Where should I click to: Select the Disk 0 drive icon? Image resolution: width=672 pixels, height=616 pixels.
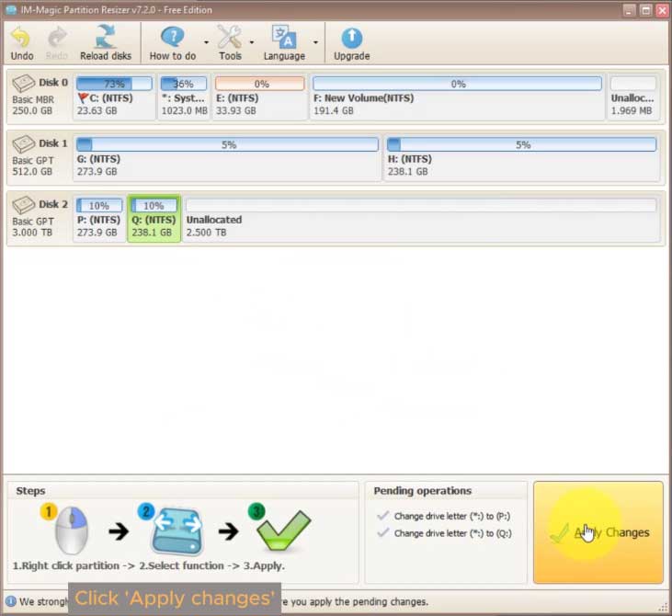coord(23,83)
